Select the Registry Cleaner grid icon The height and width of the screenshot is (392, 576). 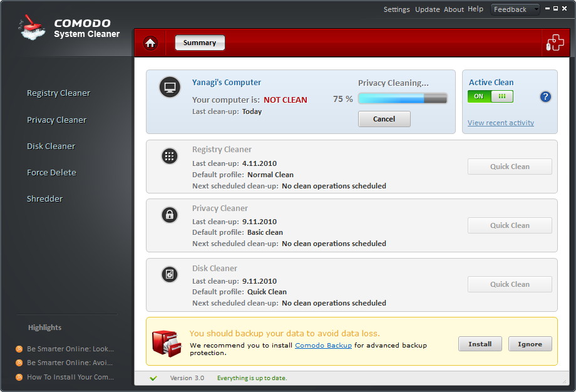(x=169, y=156)
